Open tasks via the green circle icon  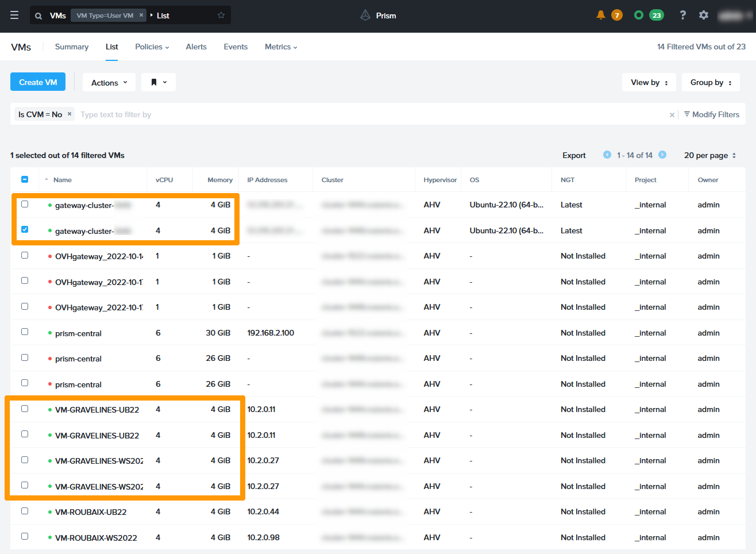[638, 15]
